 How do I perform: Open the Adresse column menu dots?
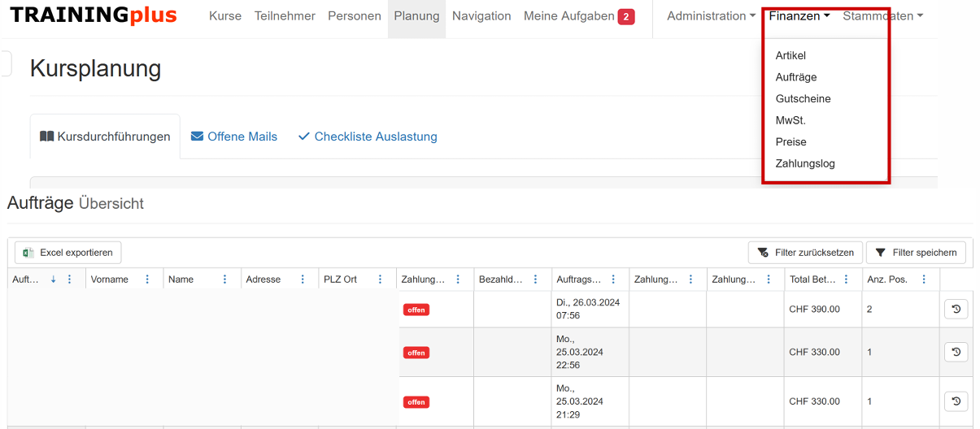point(303,279)
